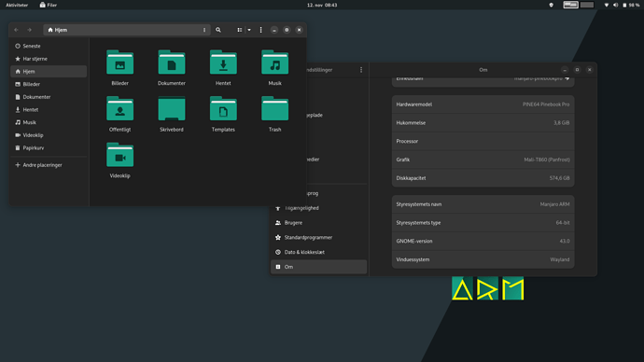
Task: Open the Templates folder icon
Action: tap(223, 109)
